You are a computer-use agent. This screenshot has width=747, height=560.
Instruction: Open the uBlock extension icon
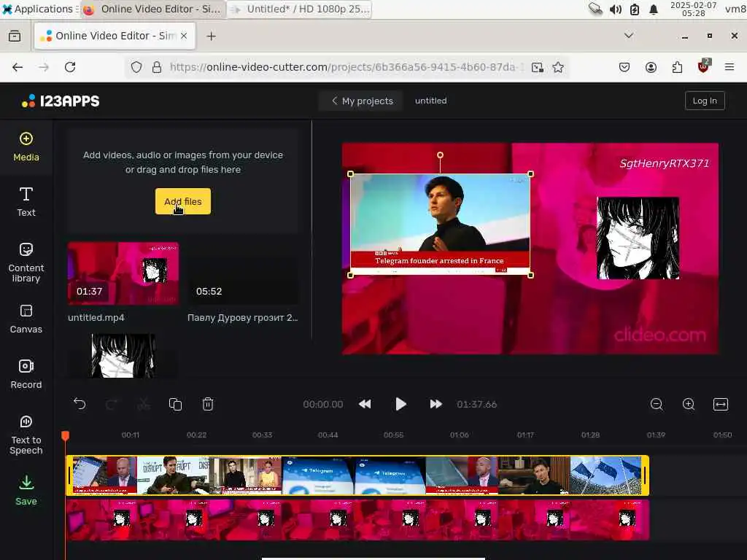click(703, 66)
